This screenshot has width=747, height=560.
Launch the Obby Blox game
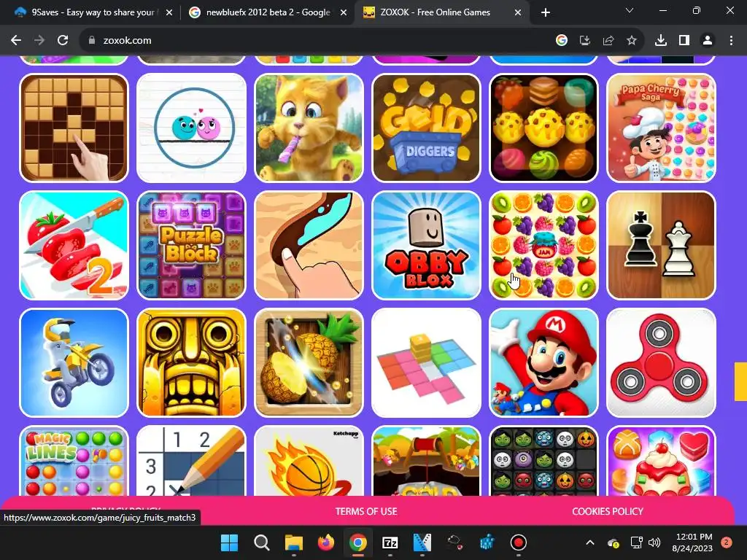tap(426, 245)
